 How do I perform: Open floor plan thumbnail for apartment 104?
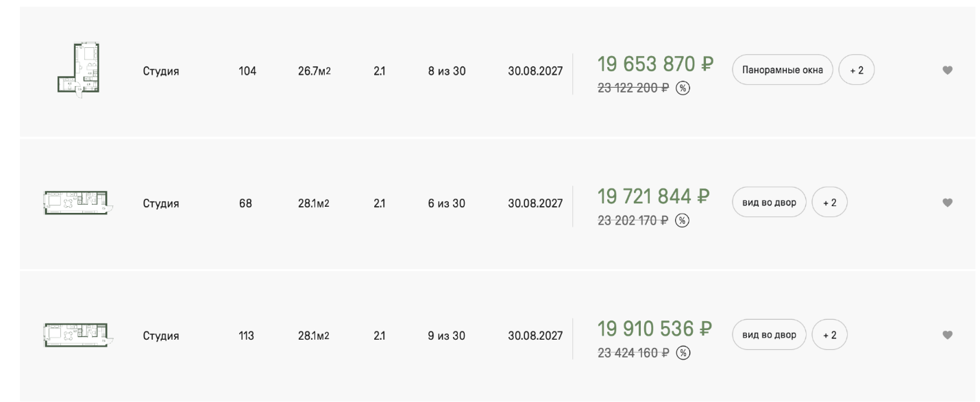pos(78,68)
